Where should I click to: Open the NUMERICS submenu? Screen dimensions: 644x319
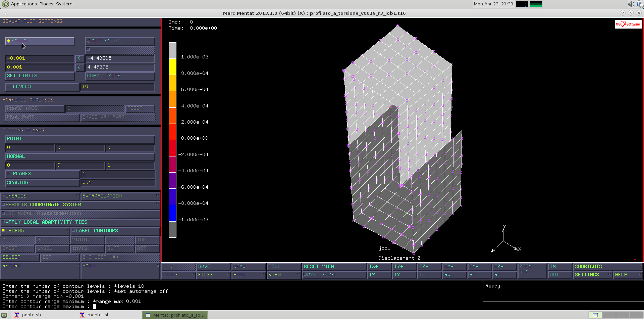(40, 196)
